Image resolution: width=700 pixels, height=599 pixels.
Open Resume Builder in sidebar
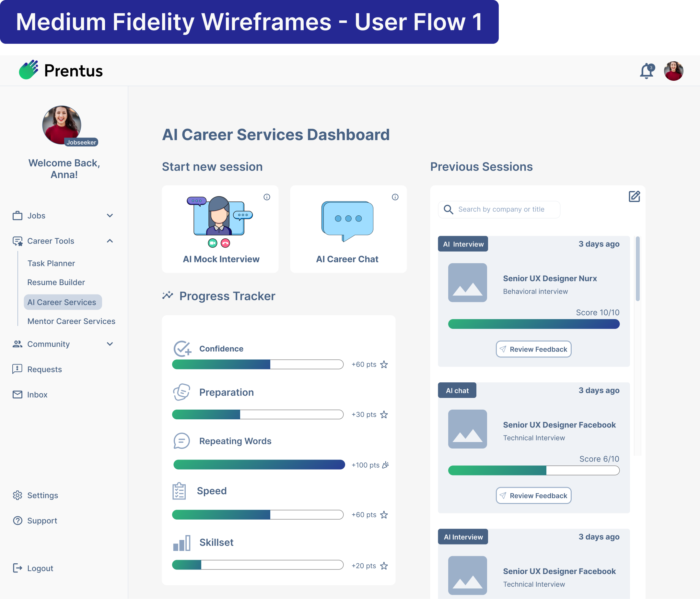[56, 282]
